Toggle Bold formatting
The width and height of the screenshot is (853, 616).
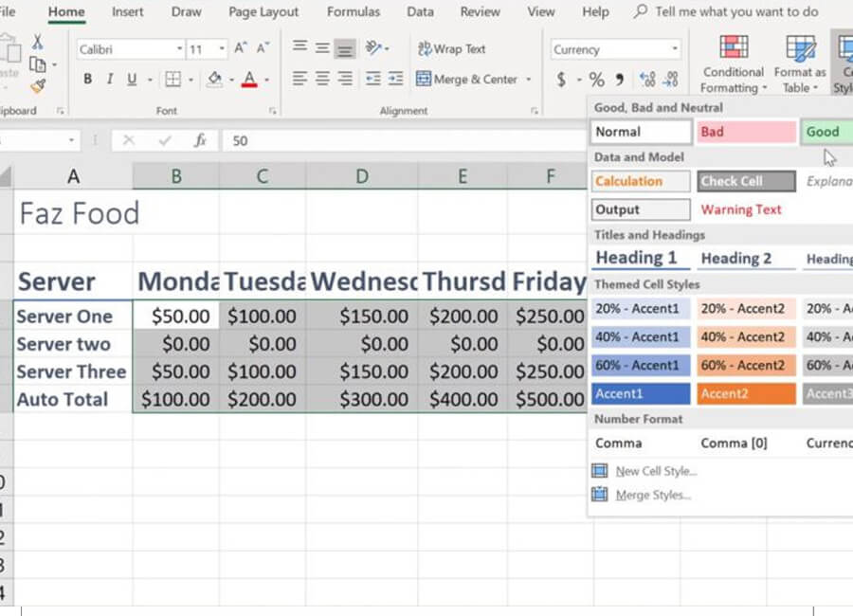[87, 80]
